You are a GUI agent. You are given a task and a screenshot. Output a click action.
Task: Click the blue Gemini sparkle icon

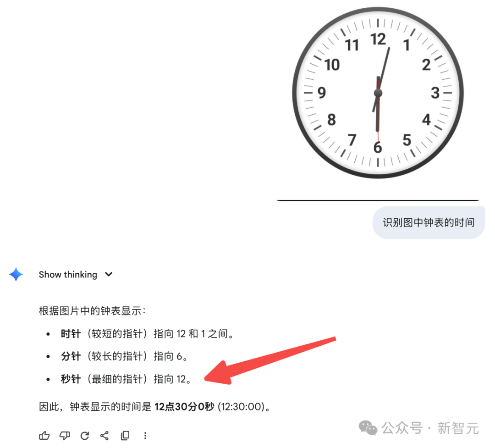point(16,274)
